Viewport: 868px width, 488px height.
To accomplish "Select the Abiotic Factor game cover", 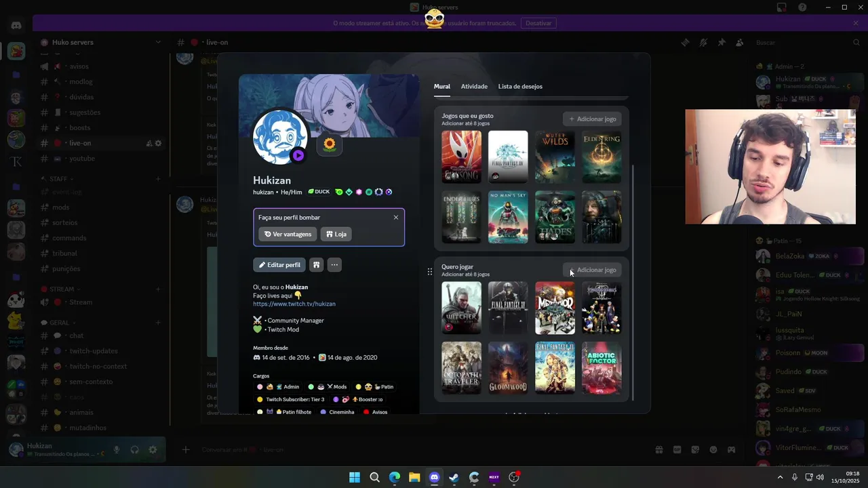I will (x=601, y=367).
